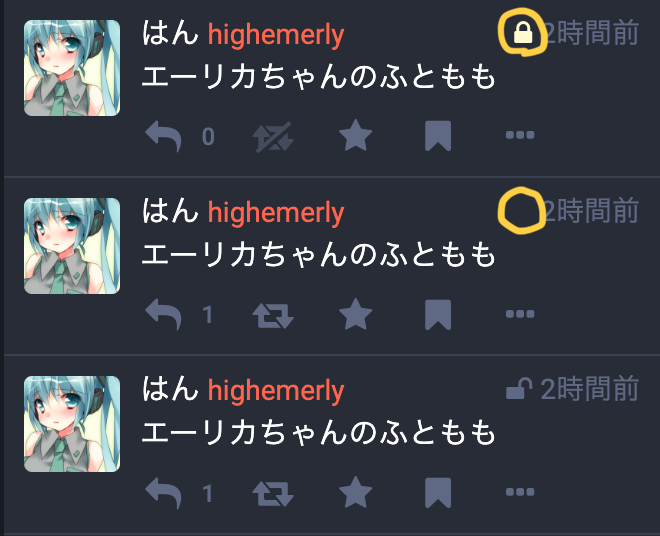Screen dimensions: 660x536
Task: Click the disabled boost icon on the first post
Action: [273, 137]
